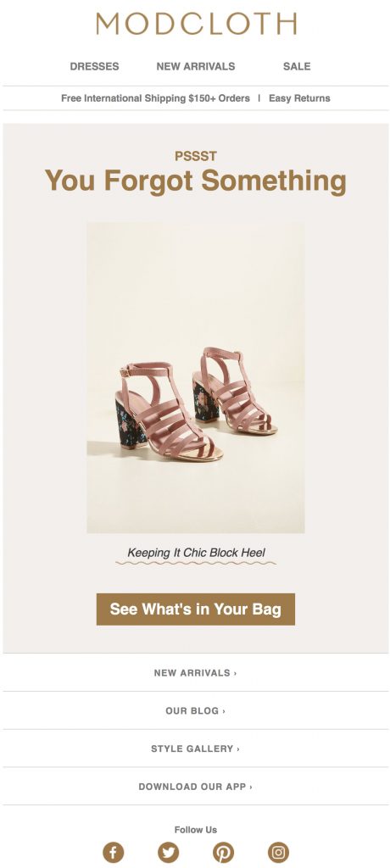This screenshot has width=390, height=868.
Task: Open the Pinterest follow icon
Action: pos(223,852)
